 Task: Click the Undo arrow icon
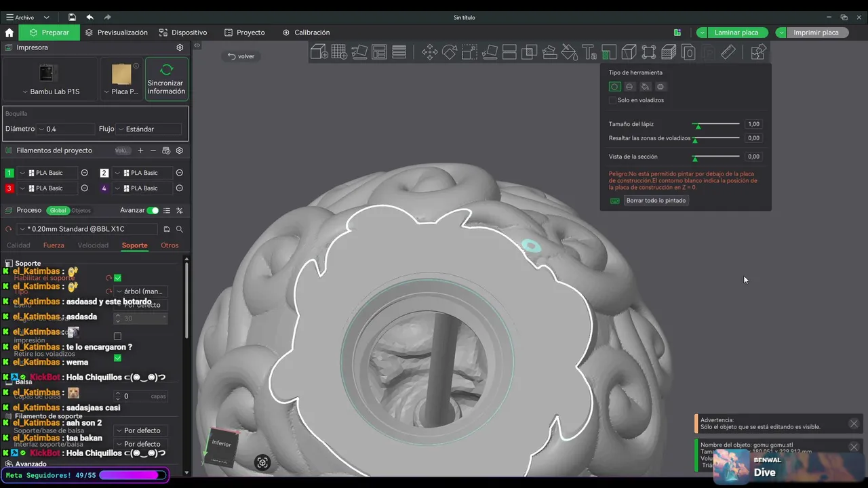[x=90, y=17]
